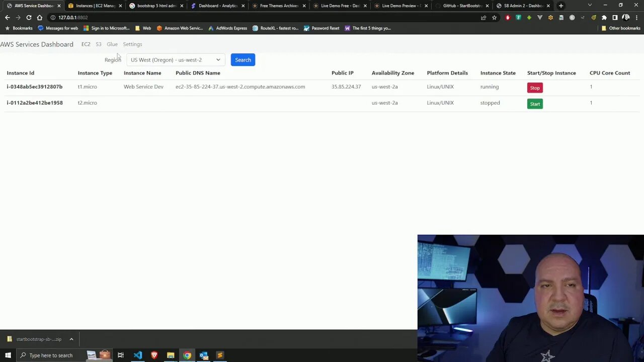644x362 pixels.
Task: Open the Region dropdown selector
Action: pyautogui.click(x=175, y=60)
